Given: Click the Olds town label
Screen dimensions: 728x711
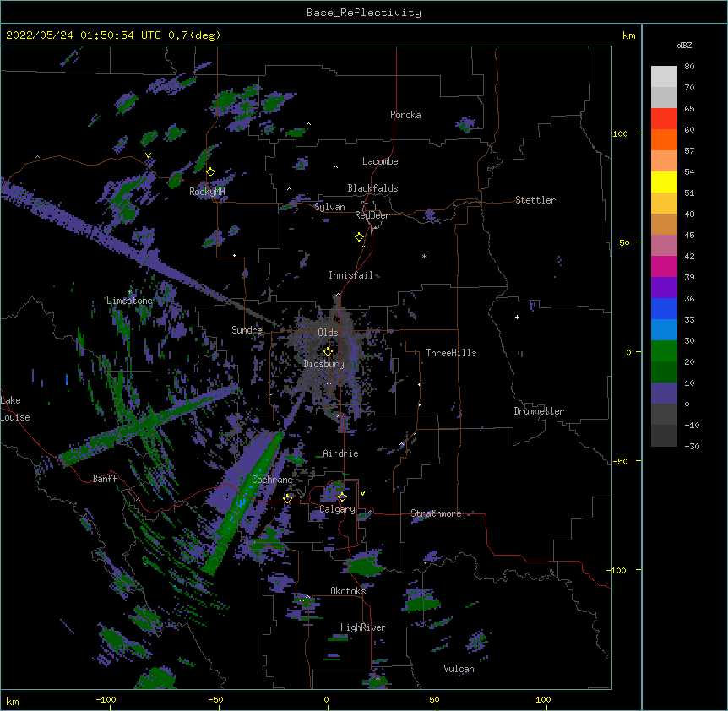Looking at the screenshot, I should (328, 333).
